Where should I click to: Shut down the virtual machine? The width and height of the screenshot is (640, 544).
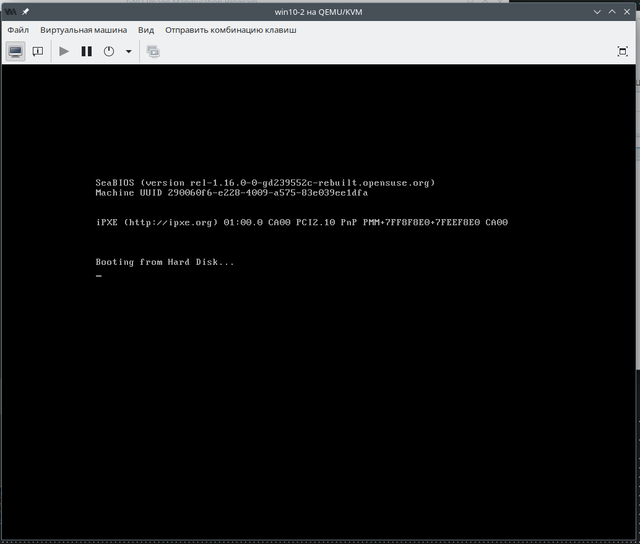click(x=109, y=51)
